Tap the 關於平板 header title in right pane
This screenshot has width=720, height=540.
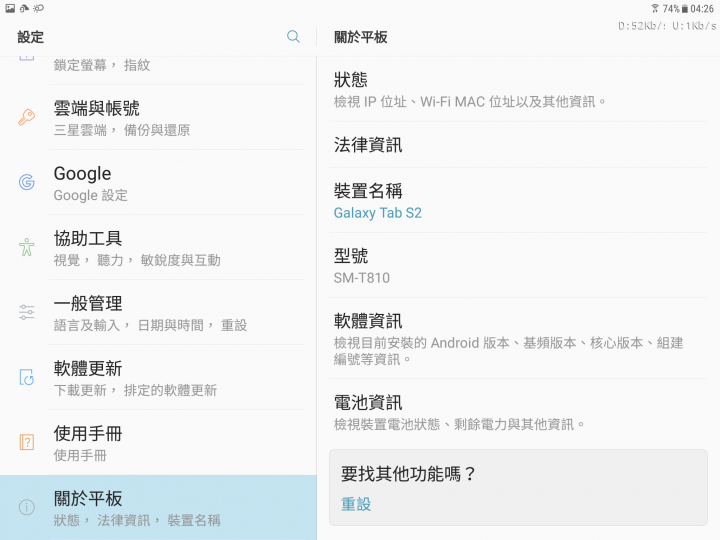(361, 37)
